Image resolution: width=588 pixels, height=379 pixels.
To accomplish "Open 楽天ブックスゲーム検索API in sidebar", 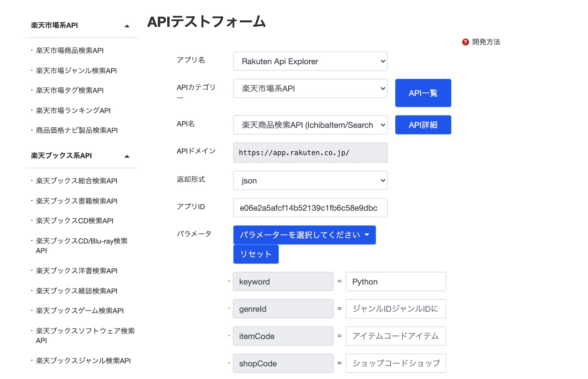I will [80, 311].
